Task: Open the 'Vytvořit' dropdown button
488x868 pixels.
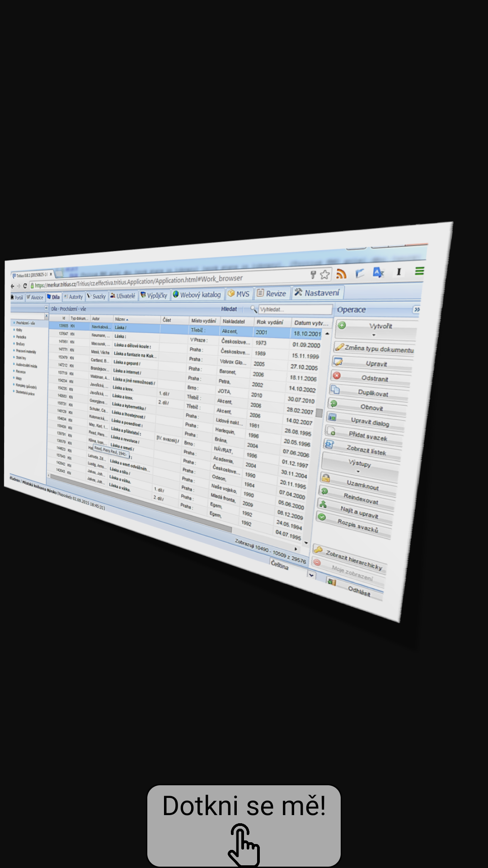Action: pos(376,330)
